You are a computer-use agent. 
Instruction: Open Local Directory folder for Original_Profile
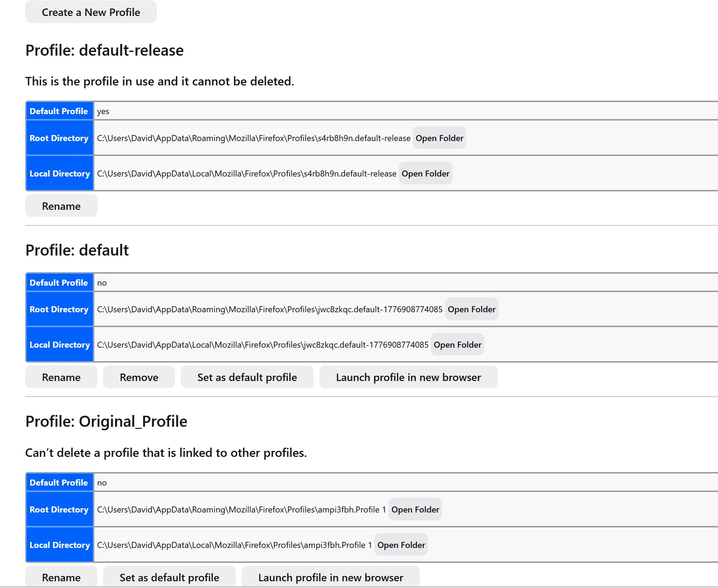tap(401, 545)
